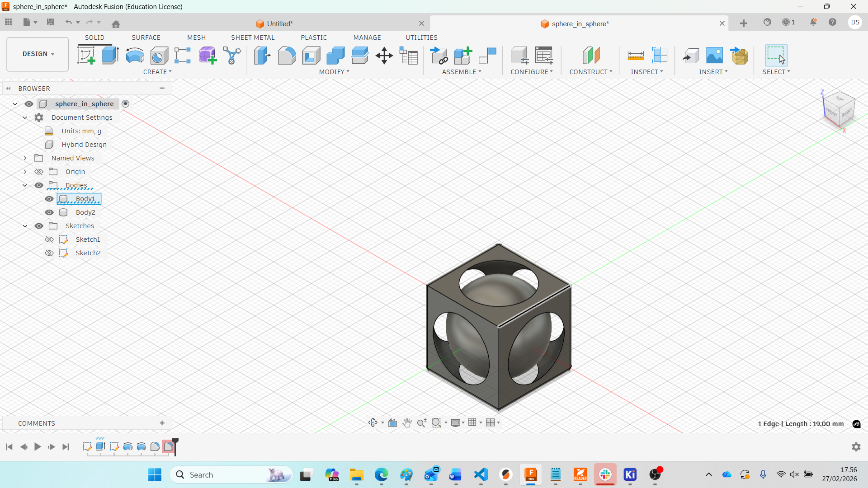
Task: Click the Measure tool icon
Action: tap(635, 56)
